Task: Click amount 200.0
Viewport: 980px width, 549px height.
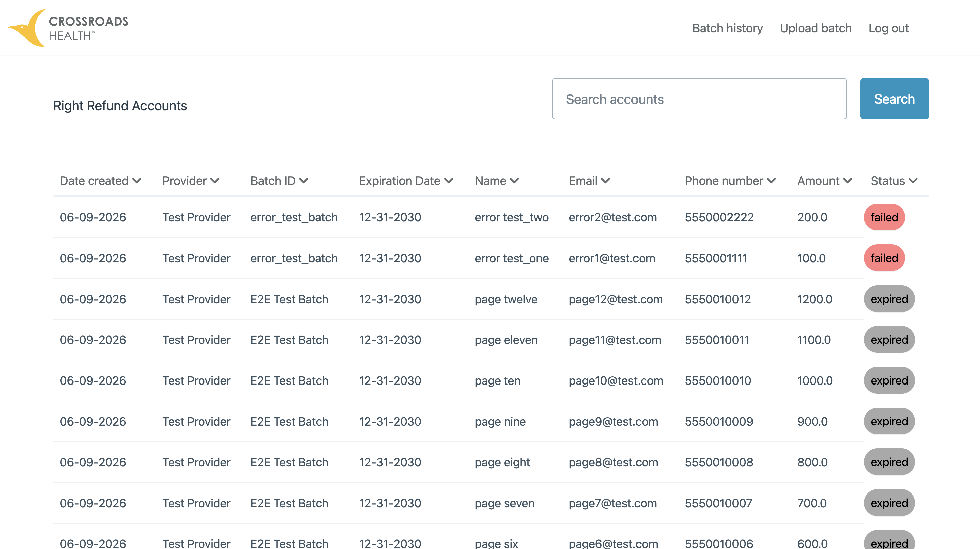Action: tap(812, 217)
